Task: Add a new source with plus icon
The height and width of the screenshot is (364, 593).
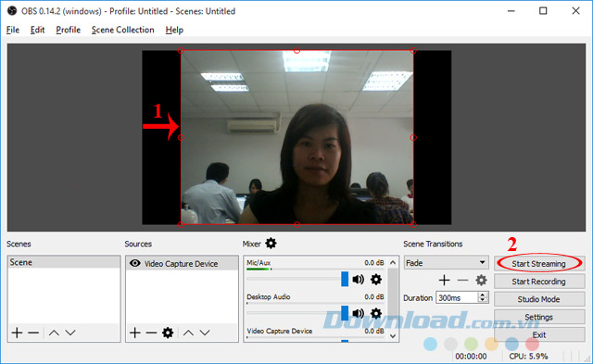Action: point(135,333)
